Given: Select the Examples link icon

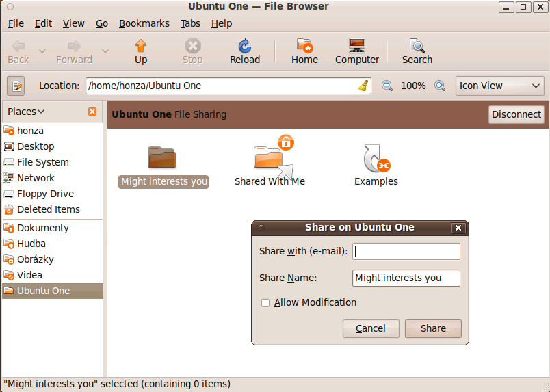Looking at the screenshot, I should 376,159.
